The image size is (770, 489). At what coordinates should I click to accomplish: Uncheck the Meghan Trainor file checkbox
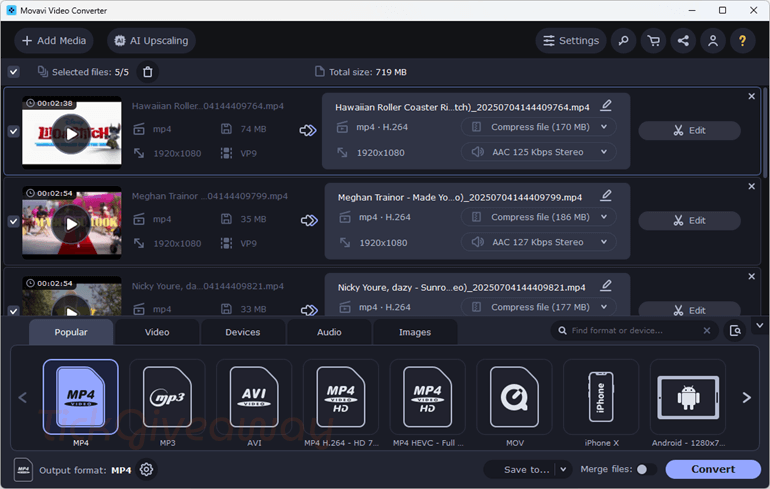click(13, 221)
